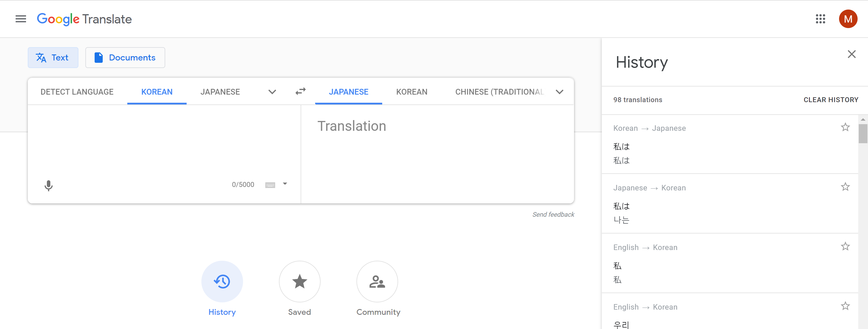Click the History label under clock icon

click(222, 312)
